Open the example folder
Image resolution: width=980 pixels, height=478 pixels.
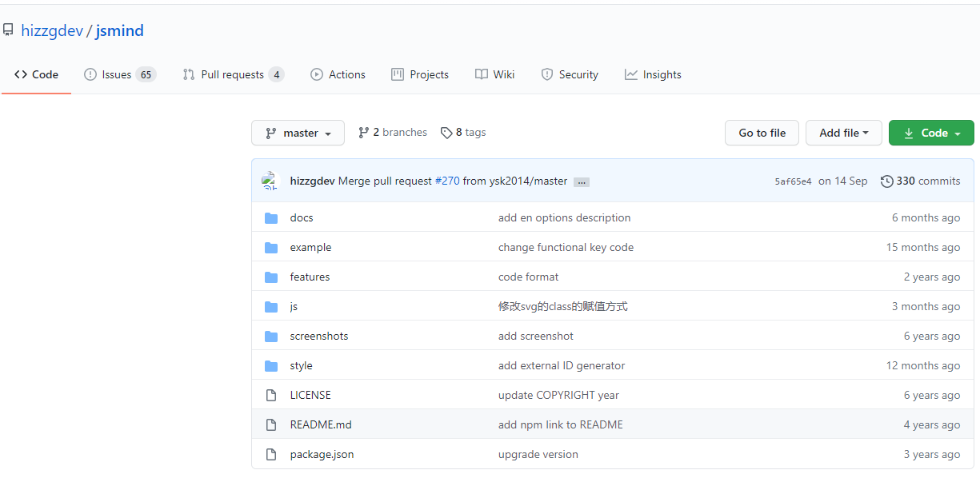tap(310, 247)
